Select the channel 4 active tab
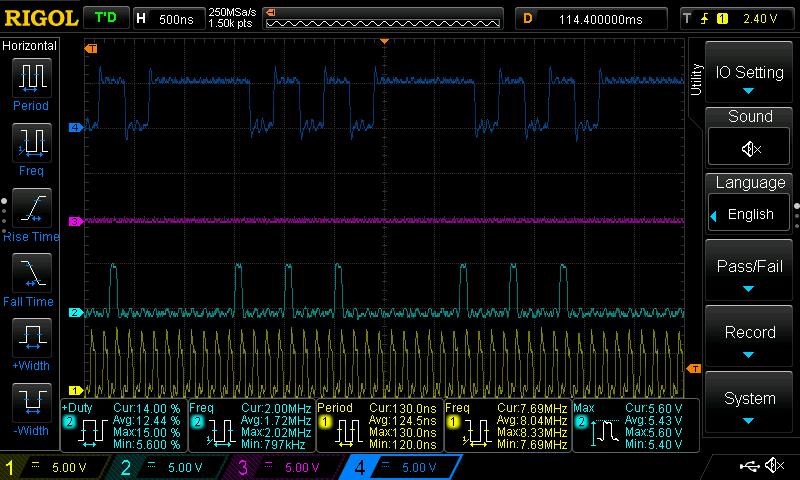The image size is (800, 480). [403, 467]
